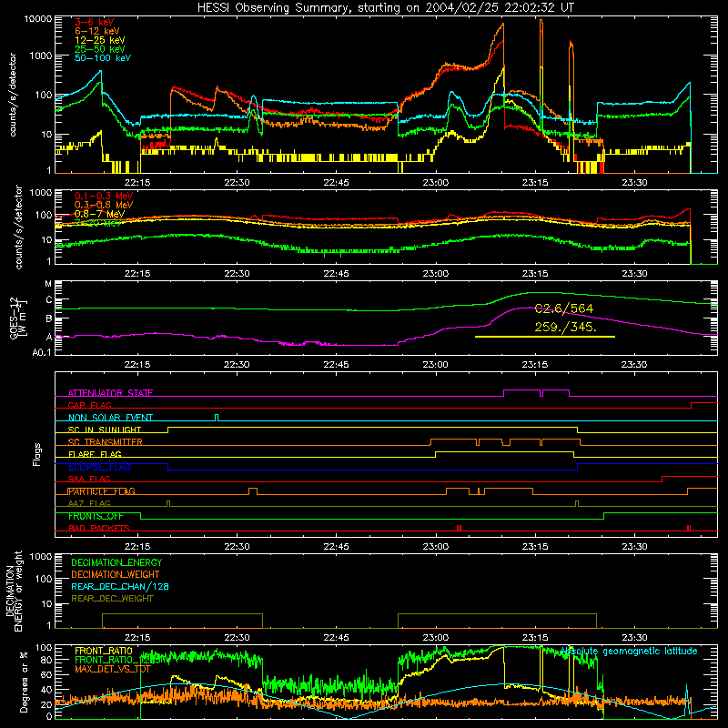This screenshot has height=728, width=728.
Task: Select the DECIMATION_ENERGY legend entry
Action: pos(116,562)
